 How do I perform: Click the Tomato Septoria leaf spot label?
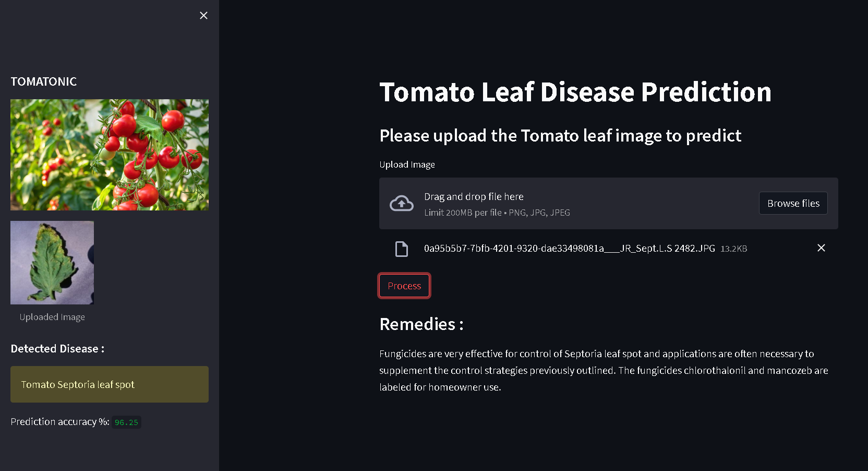[x=77, y=384]
